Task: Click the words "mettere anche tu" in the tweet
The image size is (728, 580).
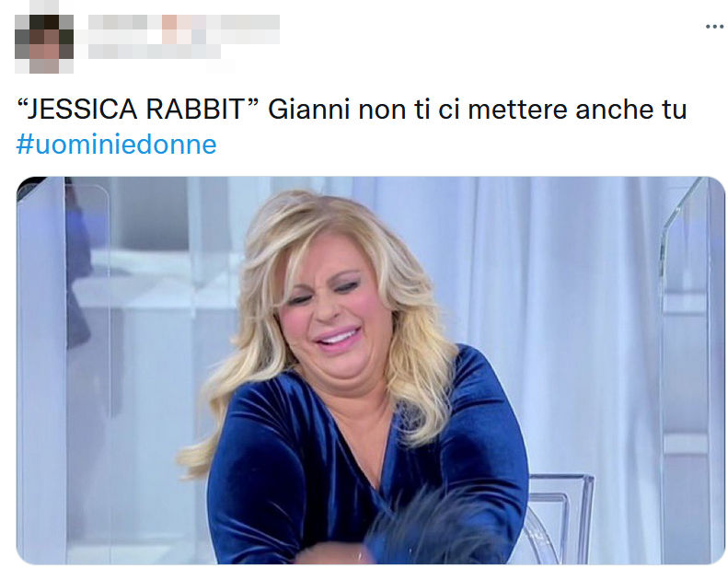Action: pos(577,110)
